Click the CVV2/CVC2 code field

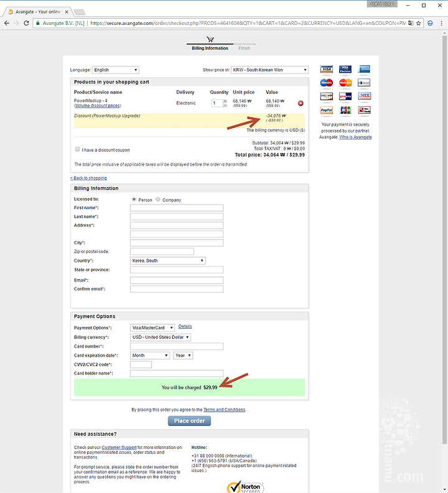(x=141, y=365)
